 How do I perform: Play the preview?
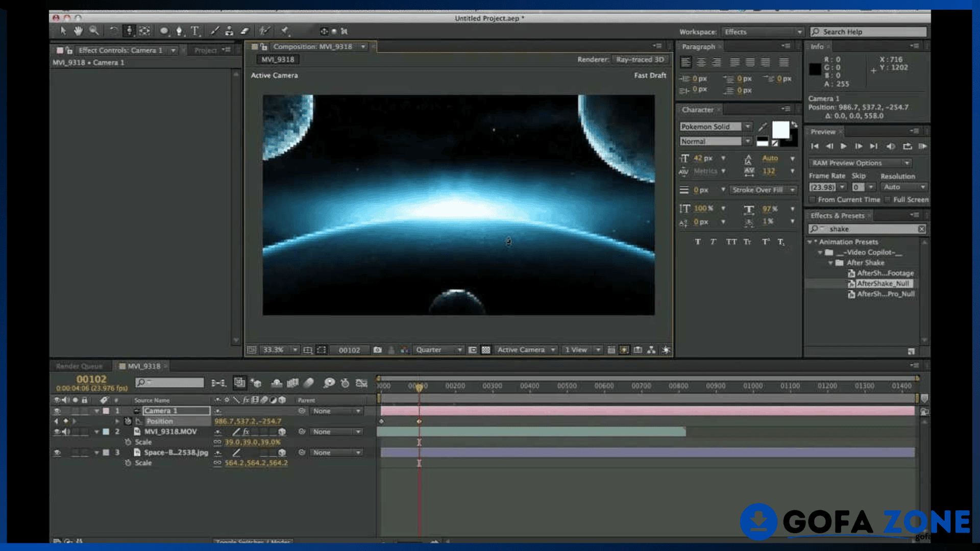844,146
